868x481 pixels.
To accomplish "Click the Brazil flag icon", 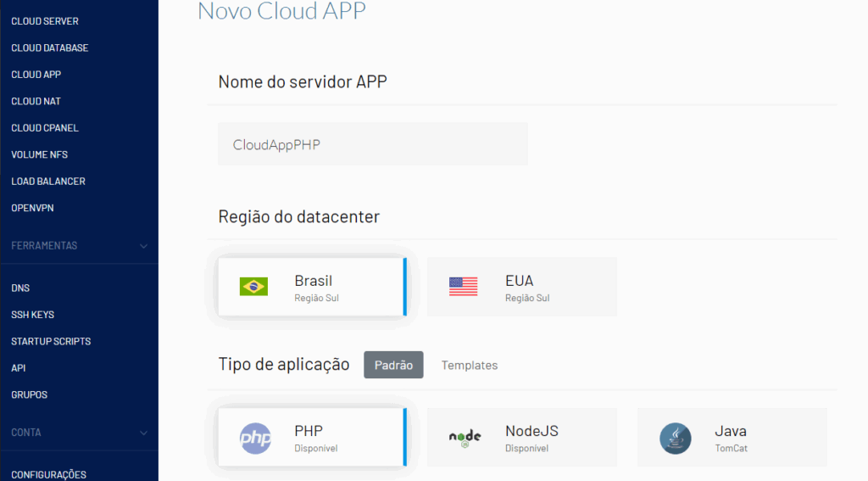I will click(253, 287).
